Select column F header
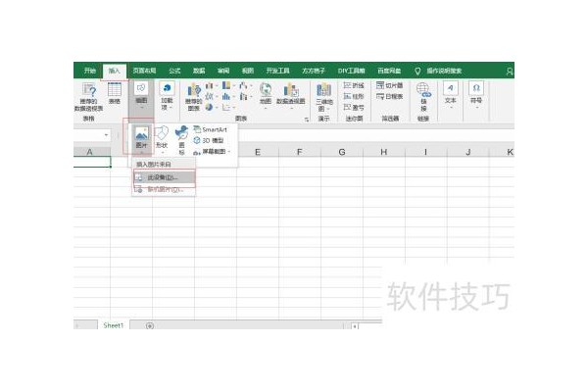 300,152
